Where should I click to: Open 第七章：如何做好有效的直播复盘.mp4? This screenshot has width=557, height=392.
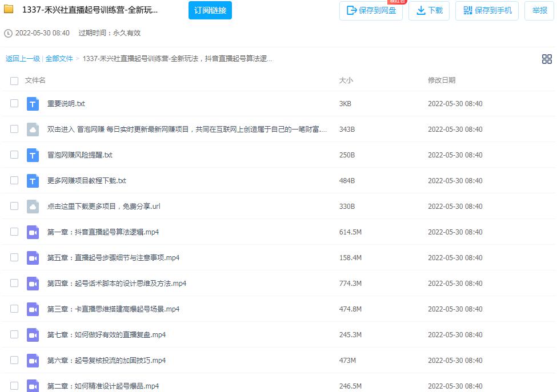coord(107,335)
